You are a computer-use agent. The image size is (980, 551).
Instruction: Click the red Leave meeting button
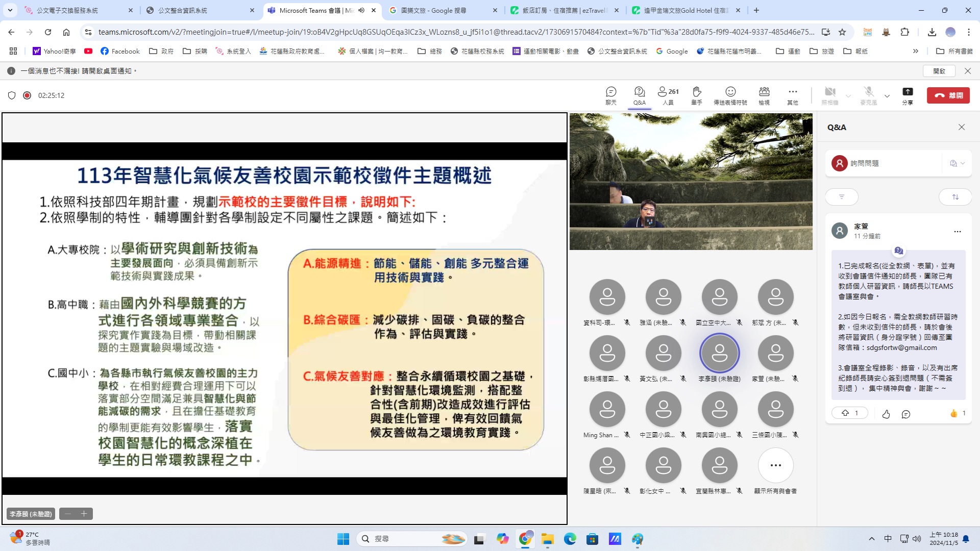tap(948, 95)
